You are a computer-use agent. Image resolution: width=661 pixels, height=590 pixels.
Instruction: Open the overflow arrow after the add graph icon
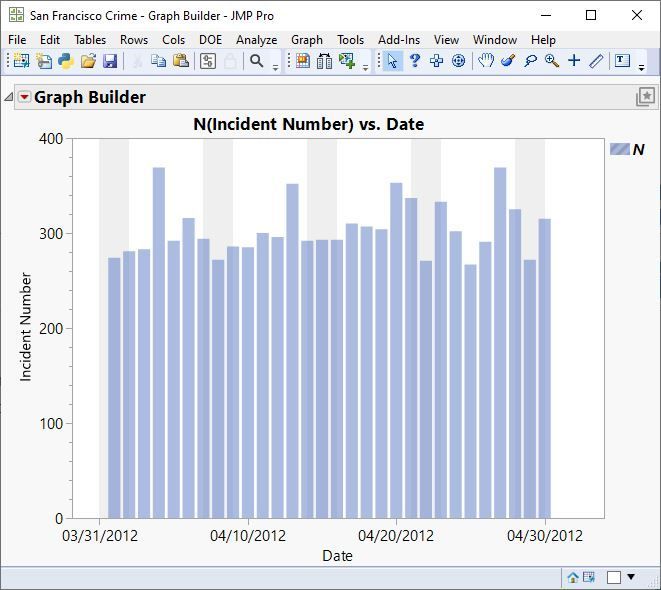(365, 67)
